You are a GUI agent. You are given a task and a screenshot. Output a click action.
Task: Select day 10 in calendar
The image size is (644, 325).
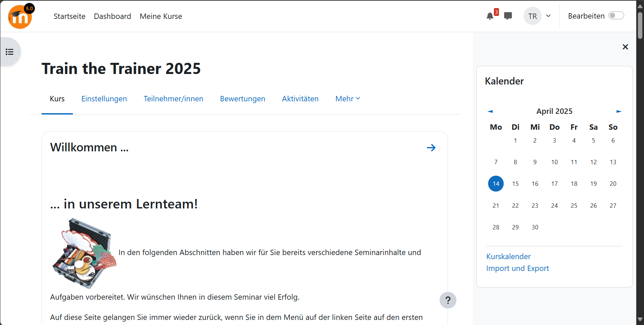click(554, 162)
